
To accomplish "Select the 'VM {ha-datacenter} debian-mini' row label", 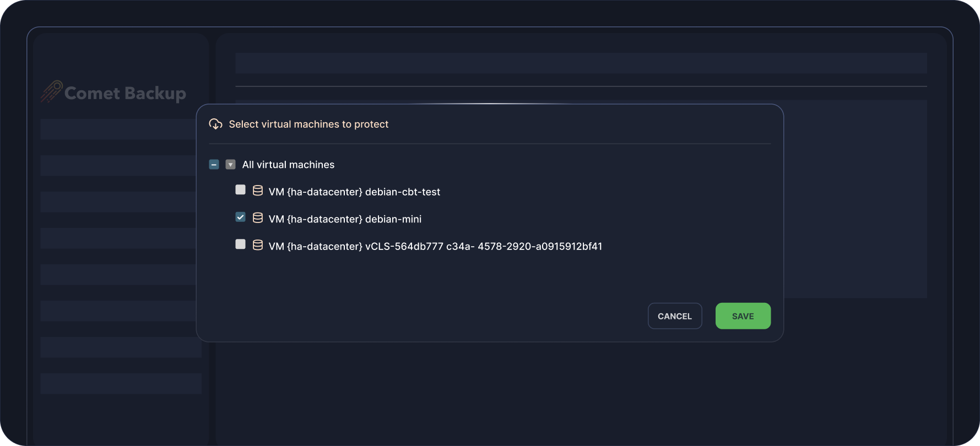I will (x=345, y=219).
